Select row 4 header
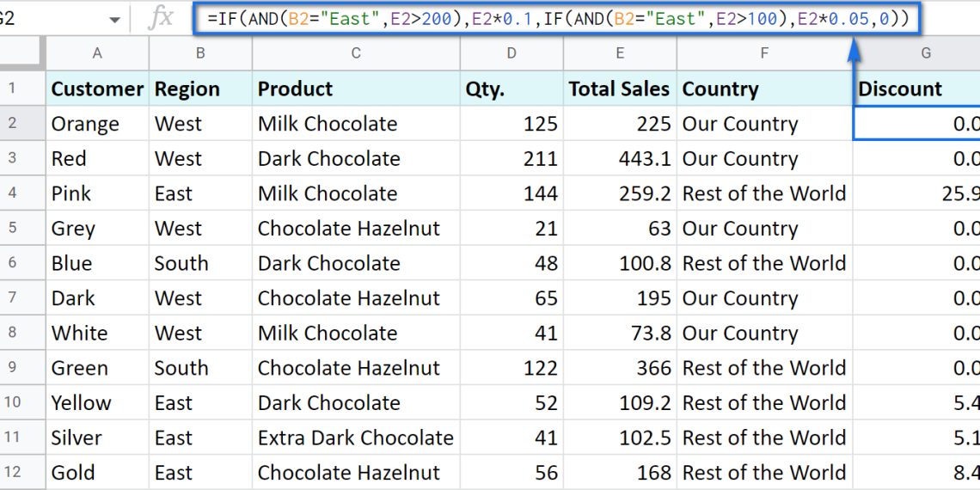Screen dimensions: 980x490 coord(12,193)
